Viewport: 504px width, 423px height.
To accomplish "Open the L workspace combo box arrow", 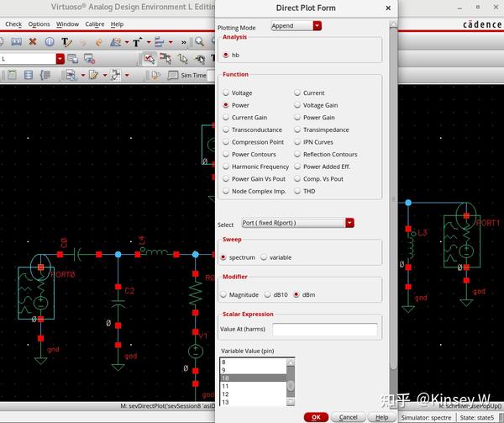I will tap(60, 59).
